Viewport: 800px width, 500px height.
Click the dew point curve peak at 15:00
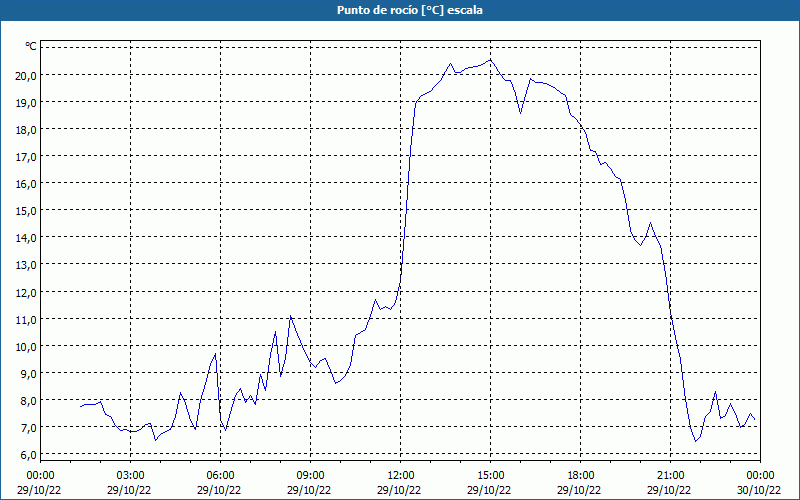[490, 60]
